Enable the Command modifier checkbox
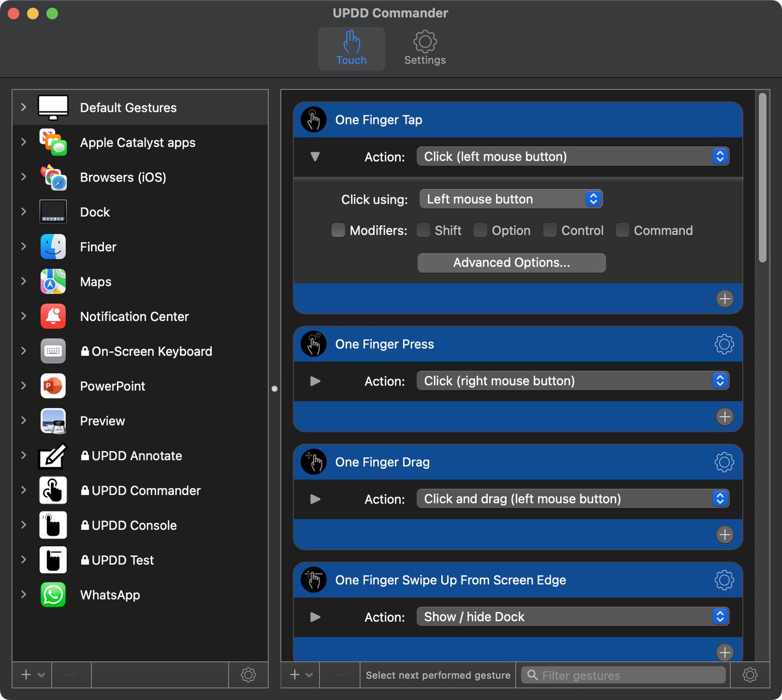 [622, 230]
